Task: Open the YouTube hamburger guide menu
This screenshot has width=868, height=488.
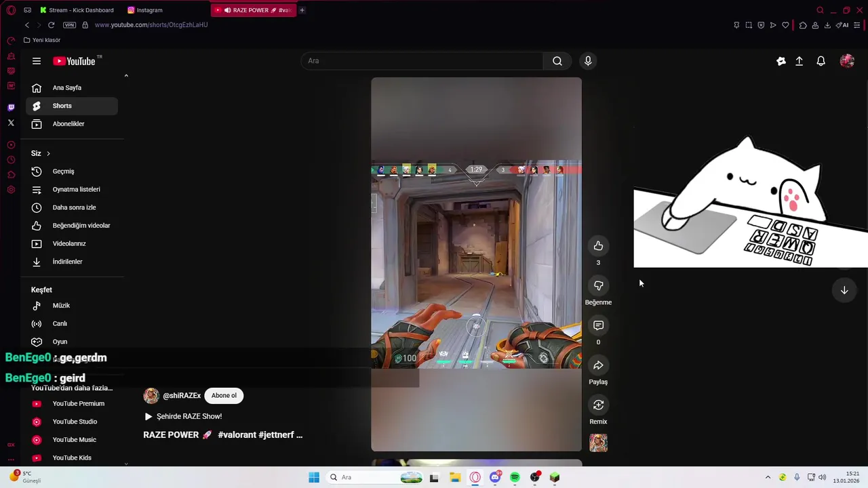Action: point(37,61)
